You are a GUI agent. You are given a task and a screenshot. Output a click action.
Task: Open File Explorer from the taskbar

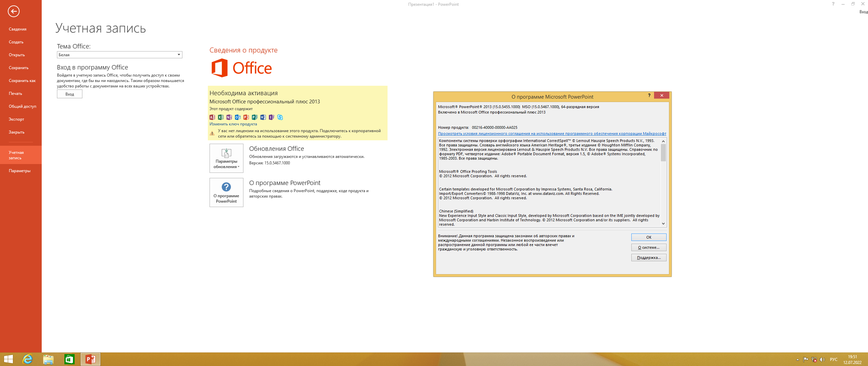coord(48,359)
